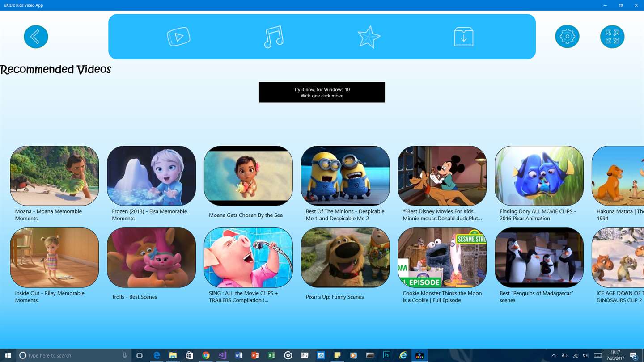Viewport: 644px width, 362px height.
Task: Click the Try it now Windows 10 banner
Action: (322, 92)
